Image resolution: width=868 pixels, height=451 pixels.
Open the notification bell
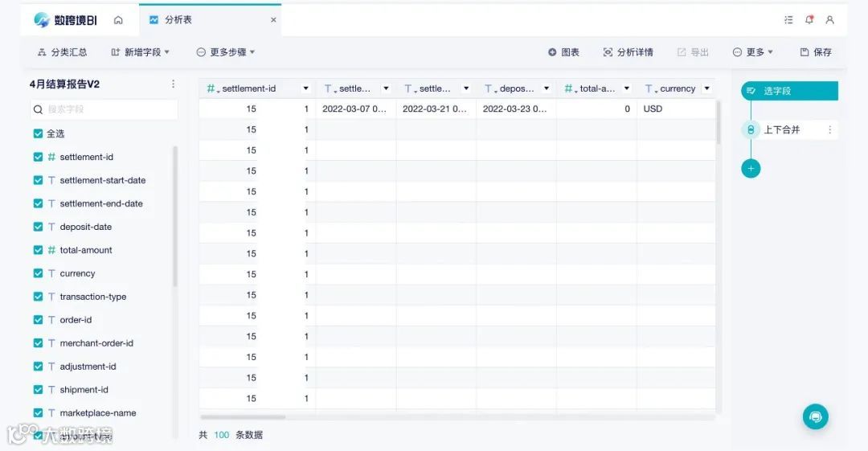point(809,20)
